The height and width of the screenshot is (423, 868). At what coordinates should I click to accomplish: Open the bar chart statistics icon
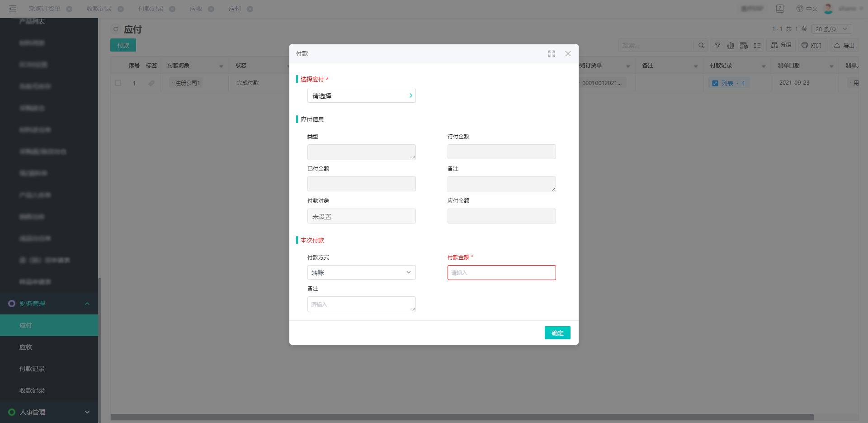click(x=731, y=45)
